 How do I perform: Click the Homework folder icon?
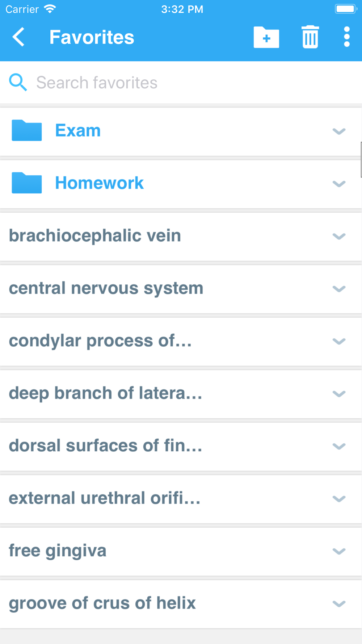(27, 183)
